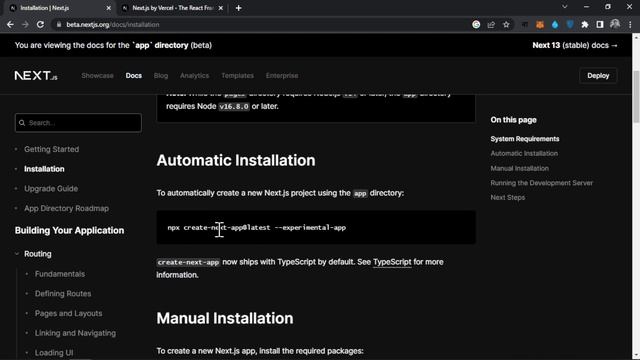640x360 pixels.
Task: Open Defining Routes in sidebar
Action: click(63, 293)
